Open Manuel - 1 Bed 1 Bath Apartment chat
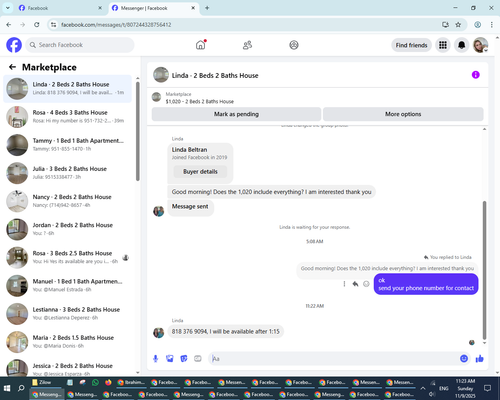The image size is (500, 400). pos(67,286)
